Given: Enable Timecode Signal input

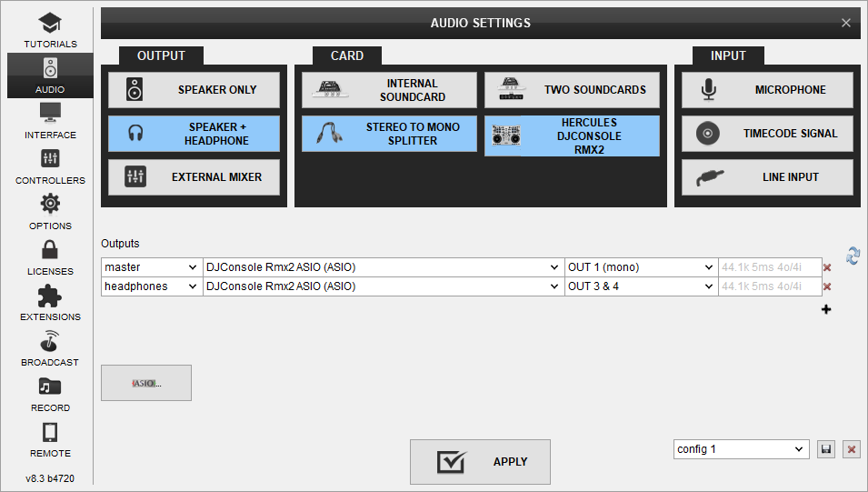Looking at the screenshot, I should pos(767,134).
